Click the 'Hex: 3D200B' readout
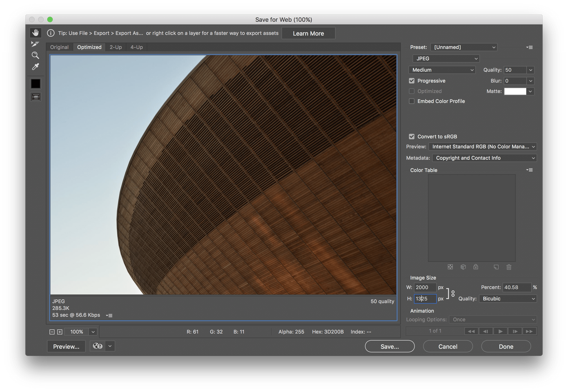The height and width of the screenshot is (392, 568). [x=328, y=332]
